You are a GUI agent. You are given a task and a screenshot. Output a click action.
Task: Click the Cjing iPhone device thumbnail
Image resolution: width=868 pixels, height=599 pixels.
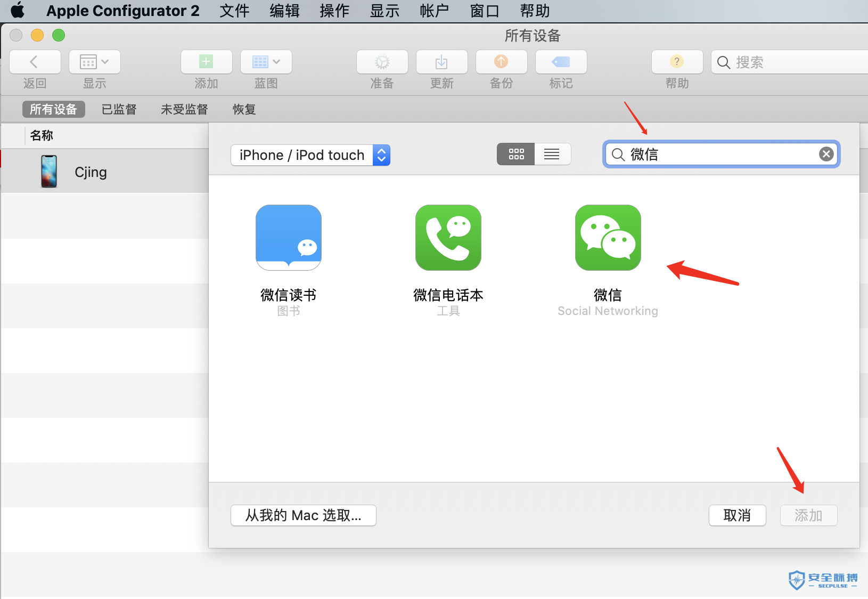49,171
